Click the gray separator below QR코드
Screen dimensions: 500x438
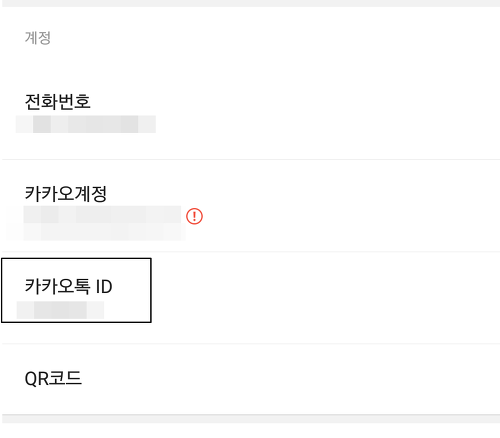251,419
